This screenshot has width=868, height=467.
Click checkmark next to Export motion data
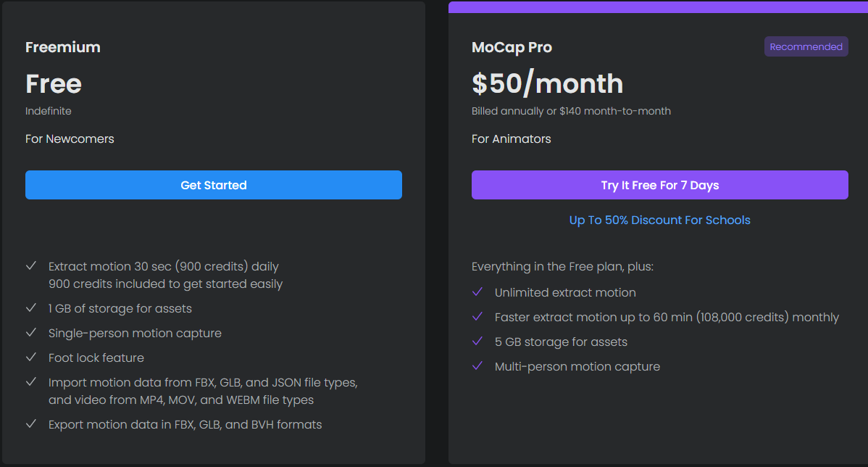point(32,423)
